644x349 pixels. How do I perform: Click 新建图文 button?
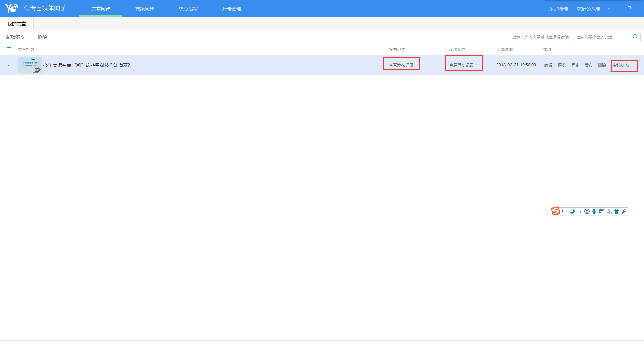pos(16,37)
